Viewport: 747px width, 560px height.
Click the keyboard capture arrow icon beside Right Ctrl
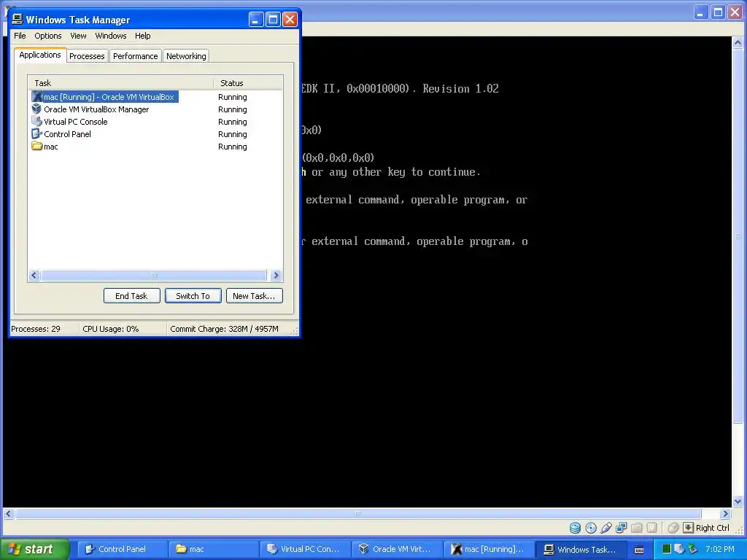tap(688, 528)
